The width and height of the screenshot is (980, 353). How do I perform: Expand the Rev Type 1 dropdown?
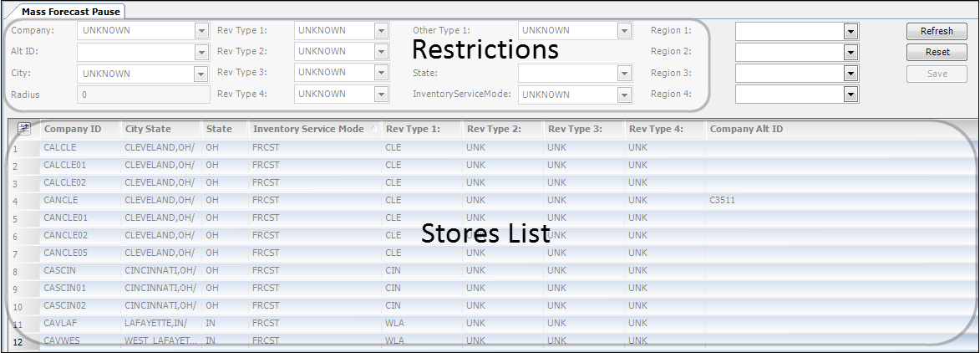point(382,31)
